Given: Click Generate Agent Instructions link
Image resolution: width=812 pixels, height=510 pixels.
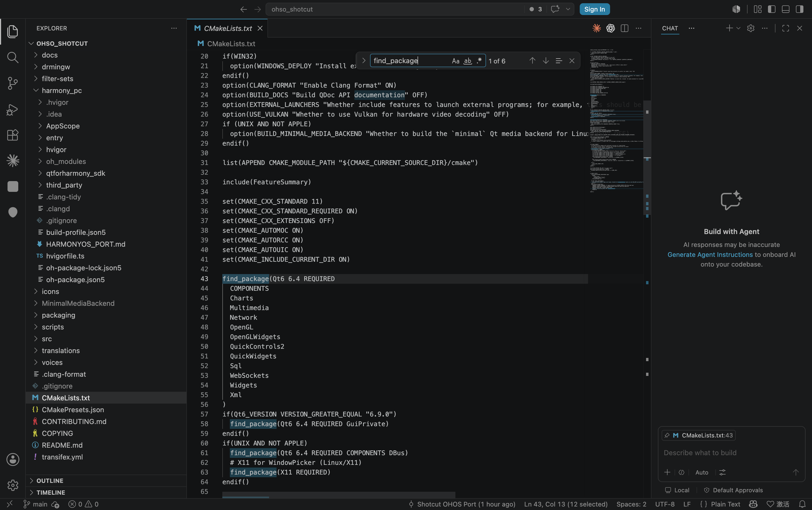Looking at the screenshot, I should [710, 255].
